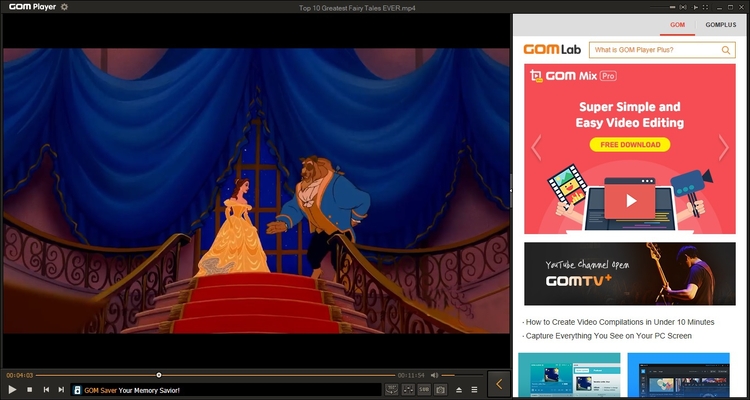
Task: Click the right blue thumbnail at panel bottom
Action: click(679, 375)
